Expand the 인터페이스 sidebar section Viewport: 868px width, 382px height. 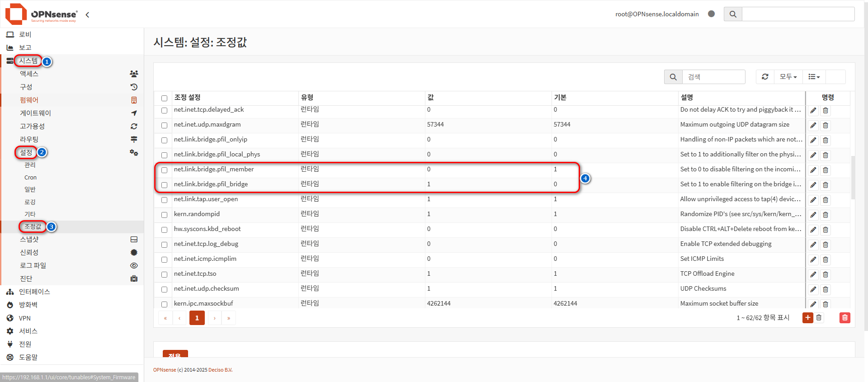tap(34, 292)
